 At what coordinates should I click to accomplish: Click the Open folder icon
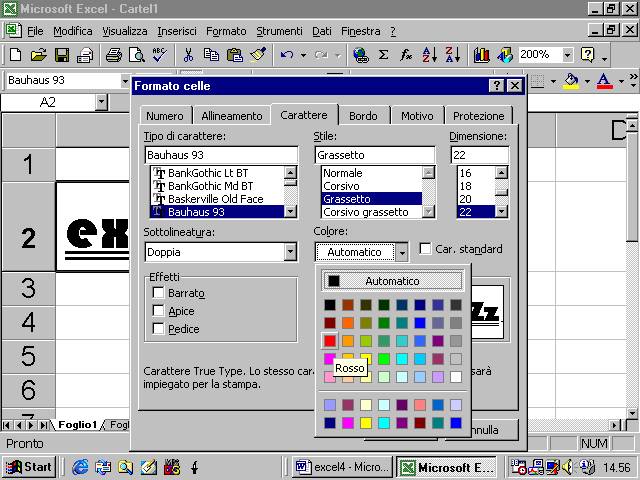click(x=38, y=54)
